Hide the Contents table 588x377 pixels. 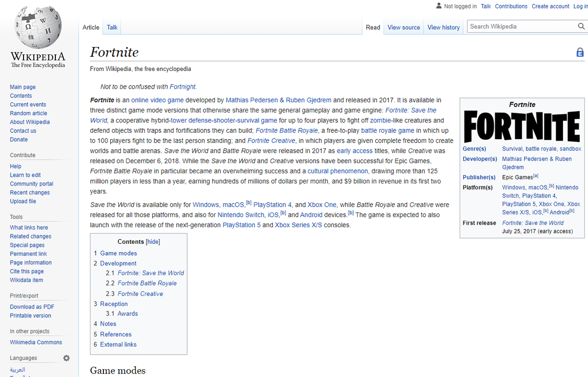pyautogui.click(x=153, y=242)
